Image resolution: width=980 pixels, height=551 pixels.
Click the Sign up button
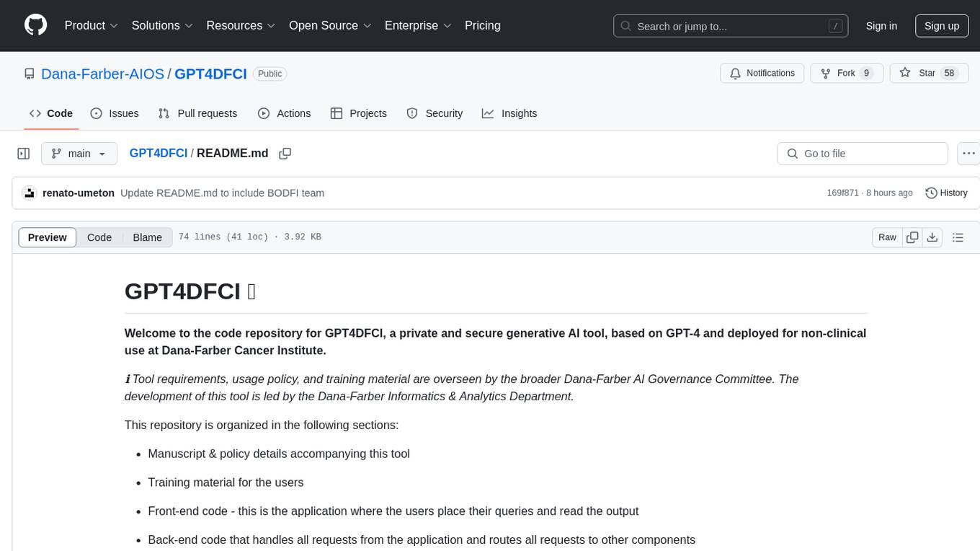[942, 26]
